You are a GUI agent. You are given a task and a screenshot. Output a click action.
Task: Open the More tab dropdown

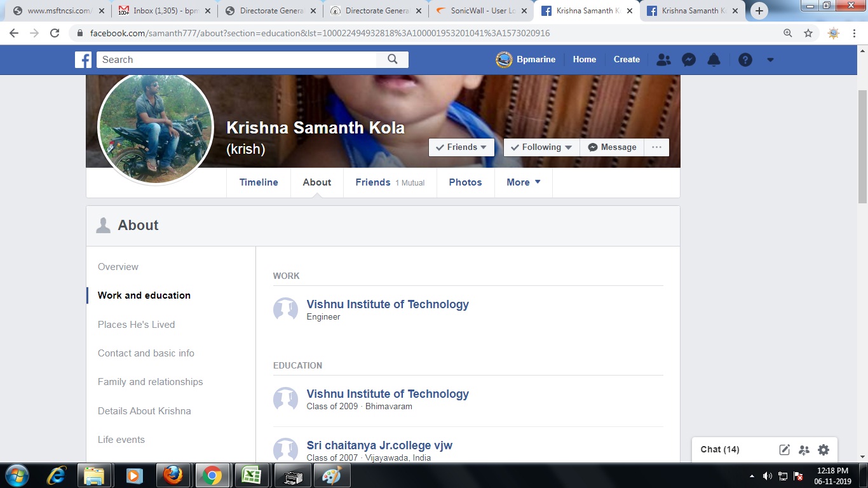pyautogui.click(x=524, y=182)
